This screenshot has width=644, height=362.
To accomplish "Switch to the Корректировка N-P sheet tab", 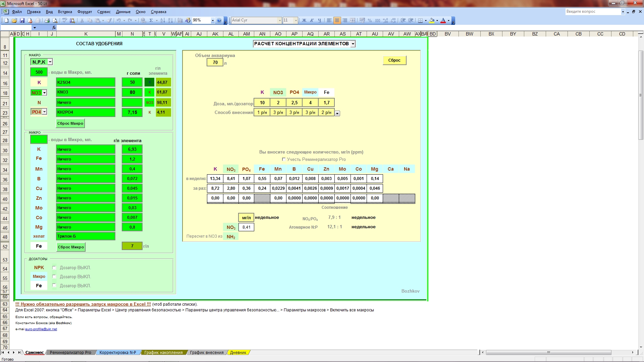I will pos(118,352).
